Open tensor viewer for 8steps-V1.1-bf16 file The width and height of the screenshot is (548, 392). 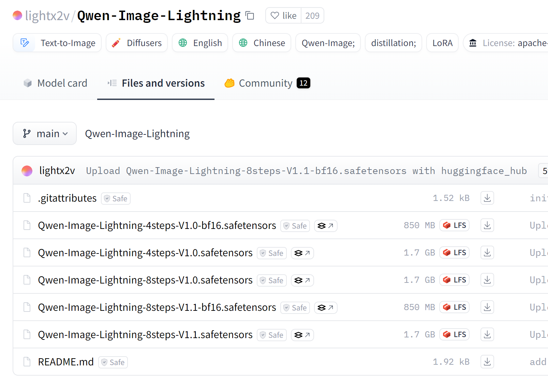click(326, 308)
